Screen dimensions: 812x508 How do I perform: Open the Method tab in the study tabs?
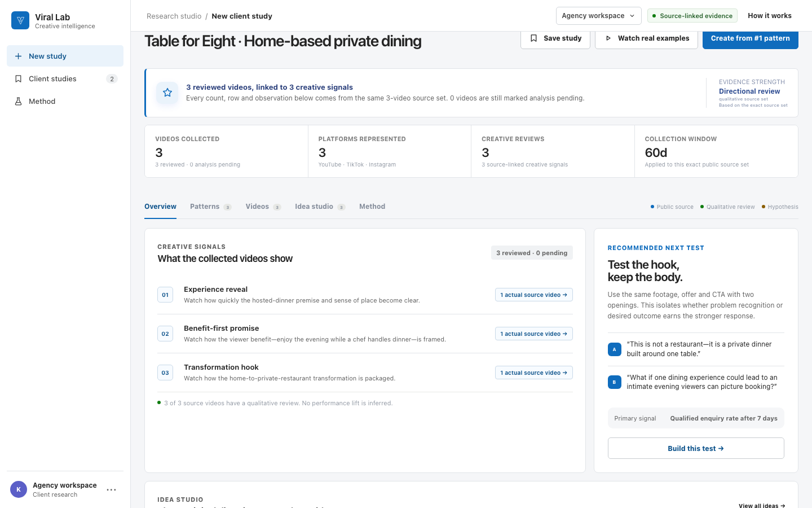click(x=372, y=207)
